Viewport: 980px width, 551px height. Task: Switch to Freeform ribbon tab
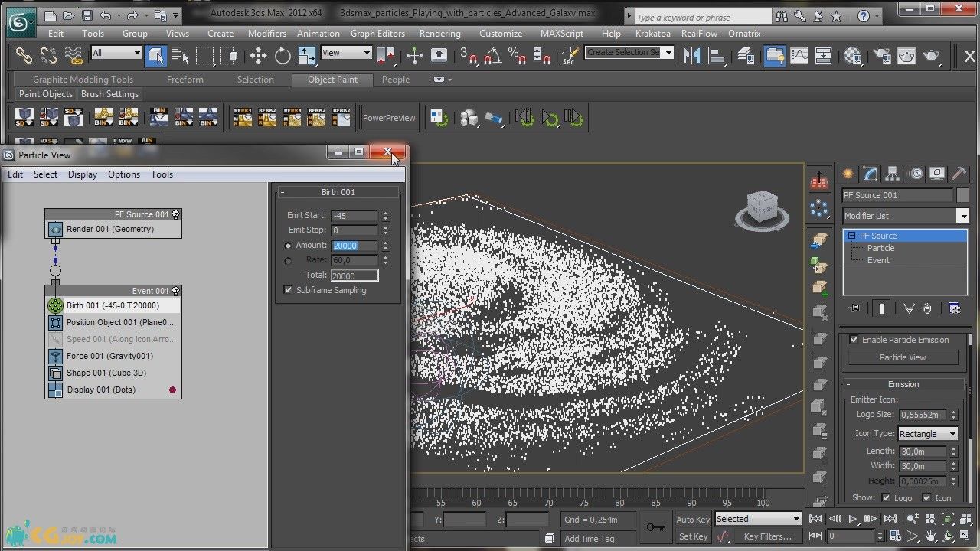(x=185, y=80)
